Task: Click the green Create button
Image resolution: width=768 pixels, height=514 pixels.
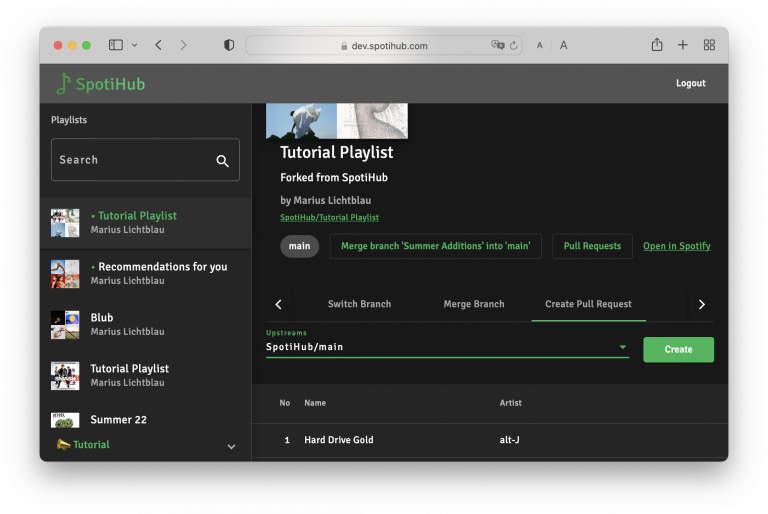Action: [x=678, y=349]
